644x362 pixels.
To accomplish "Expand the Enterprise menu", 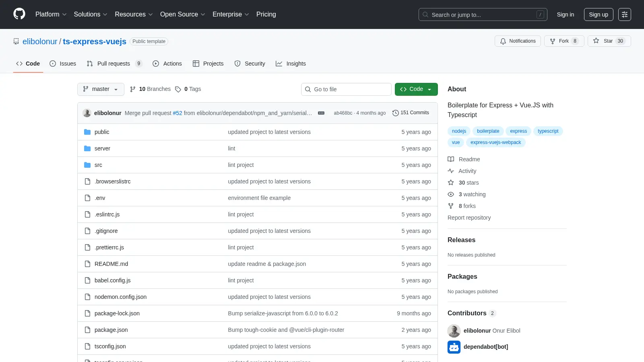I will tap(231, 14).
